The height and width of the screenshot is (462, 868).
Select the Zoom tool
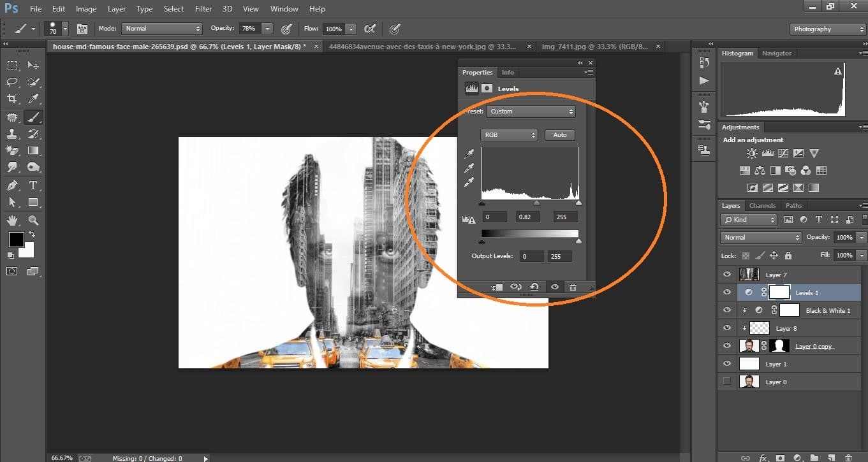point(33,220)
